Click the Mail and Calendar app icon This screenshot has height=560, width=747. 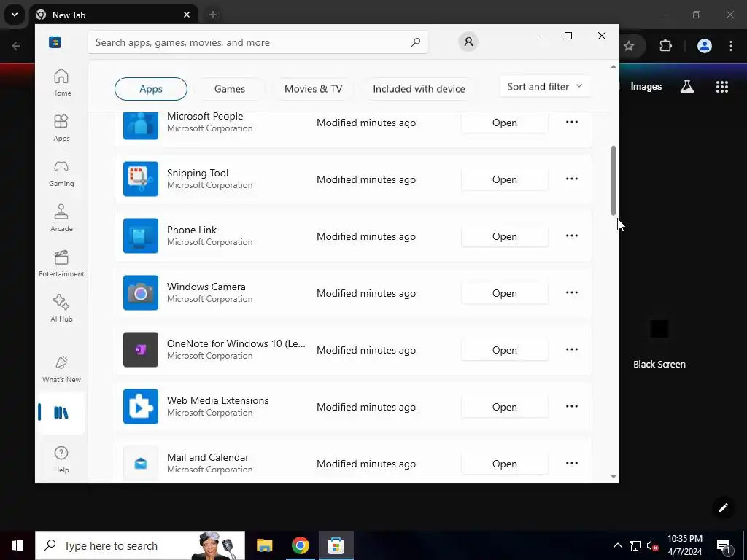[x=141, y=463]
